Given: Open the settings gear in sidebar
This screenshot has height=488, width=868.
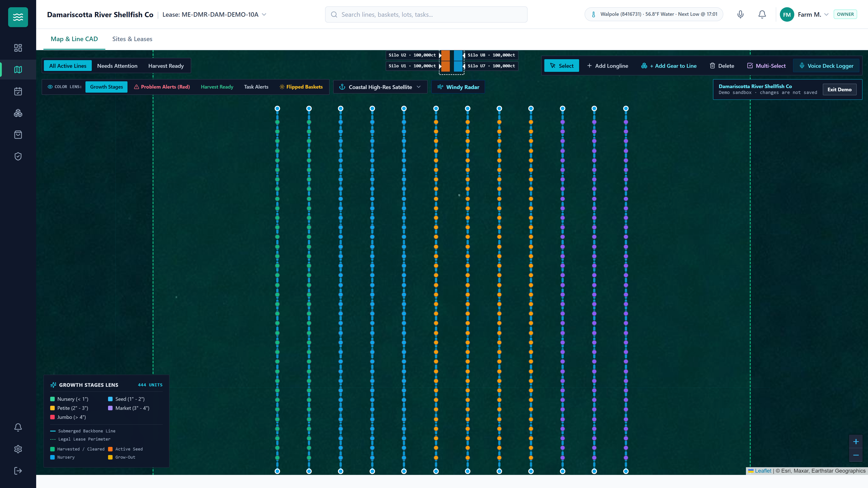Looking at the screenshot, I should pos(18,449).
